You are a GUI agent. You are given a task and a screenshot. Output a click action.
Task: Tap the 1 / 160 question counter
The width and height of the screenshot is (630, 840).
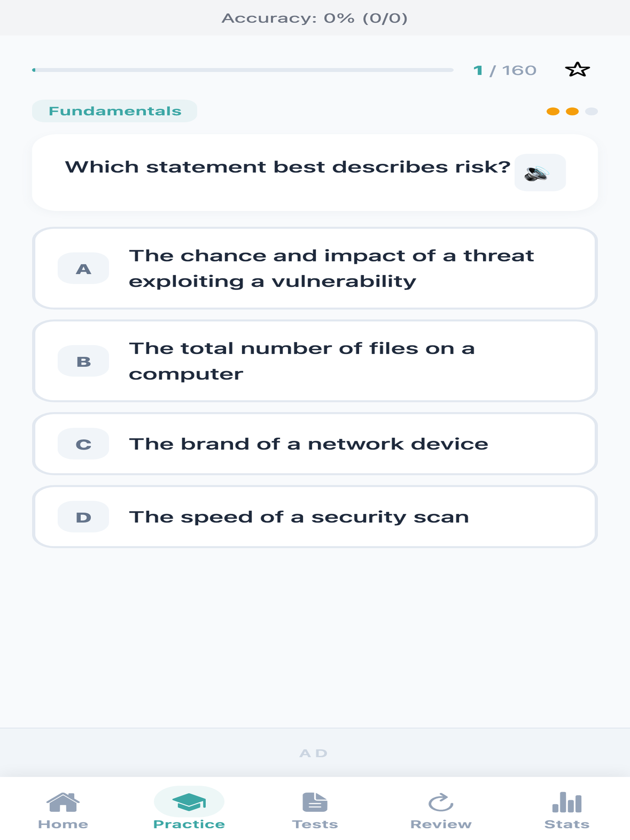(504, 70)
